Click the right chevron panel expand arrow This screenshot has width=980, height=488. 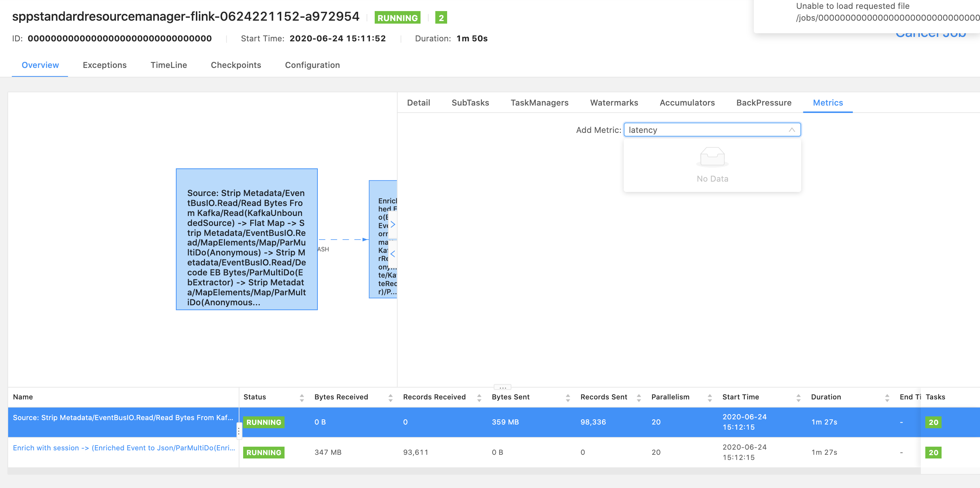pos(392,224)
